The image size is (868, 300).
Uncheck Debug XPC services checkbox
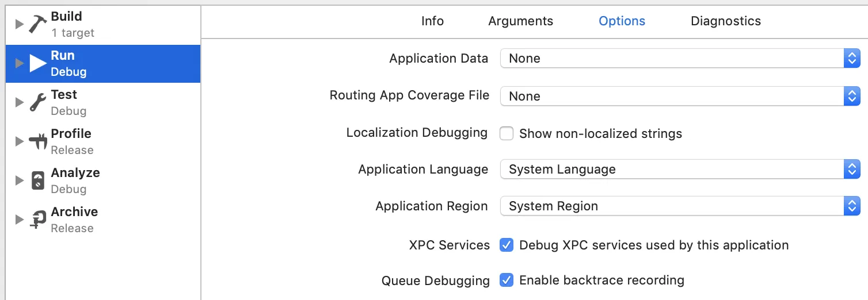(507, 245)
